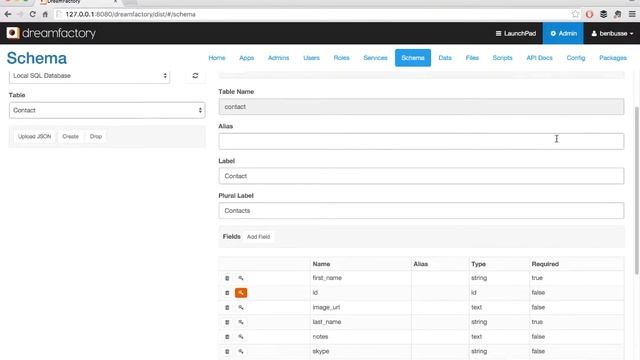The image size is (640, 360).
Task: Go to the Services tab
Action: click(x=375, y=58)
